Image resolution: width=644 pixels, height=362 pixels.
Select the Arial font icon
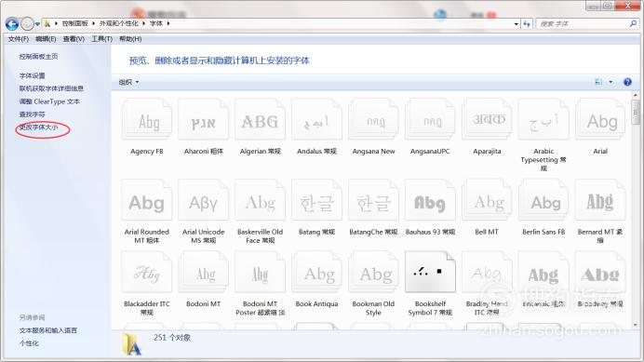tap(600, 119)
